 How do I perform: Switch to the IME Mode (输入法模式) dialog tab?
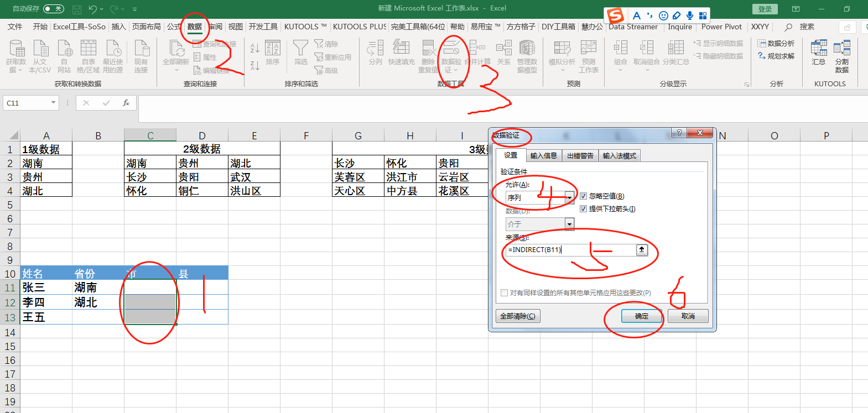point(619,156)
